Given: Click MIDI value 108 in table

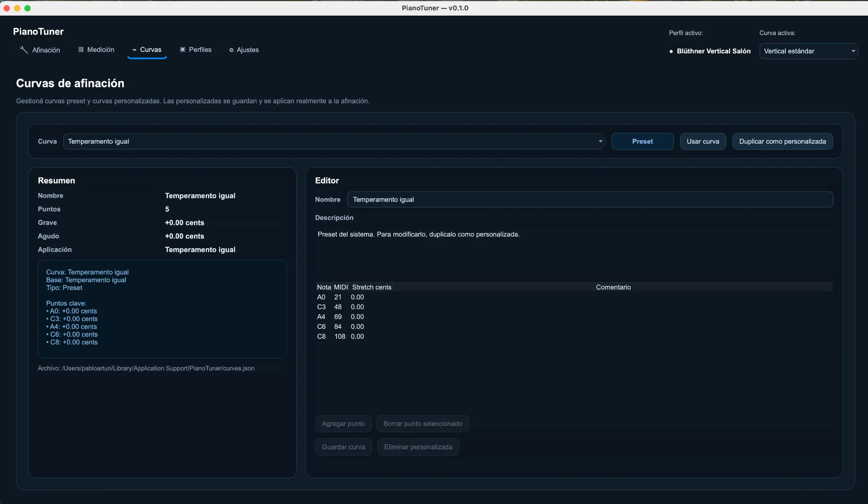Looking at the screenshot, I should pyautogui.click(x=339, y=337).
